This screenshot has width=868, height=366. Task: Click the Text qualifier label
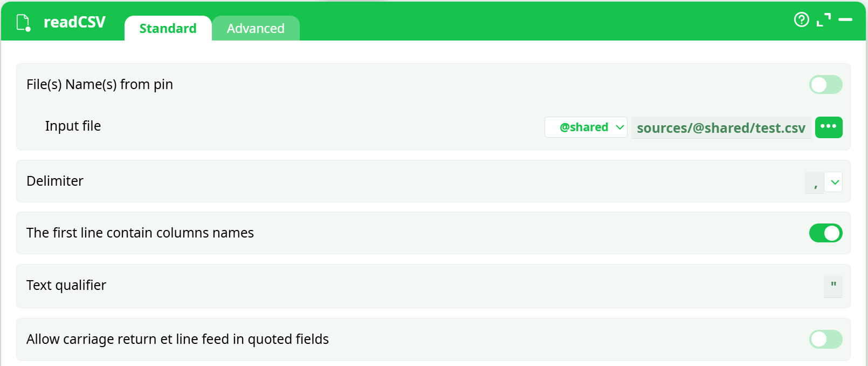click(66, 285)
